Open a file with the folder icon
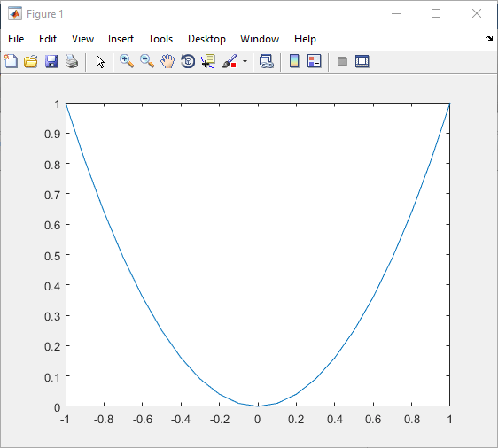498x448 pixels. pos(31,61)
